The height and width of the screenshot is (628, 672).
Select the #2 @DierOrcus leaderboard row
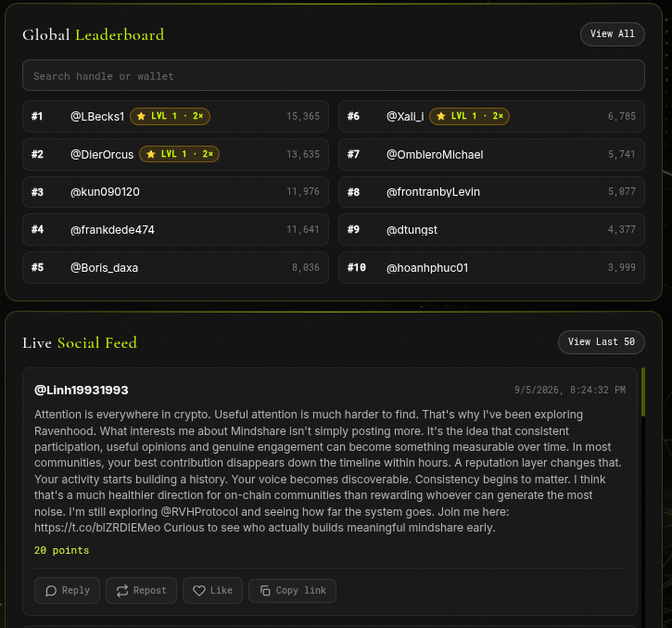(x=176, y=154)
